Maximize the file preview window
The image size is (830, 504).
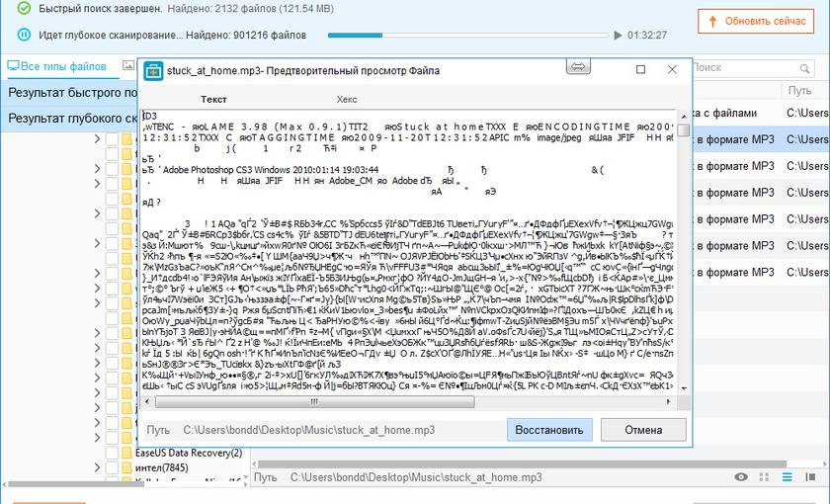pyautogui.click(x=640, y=69)
